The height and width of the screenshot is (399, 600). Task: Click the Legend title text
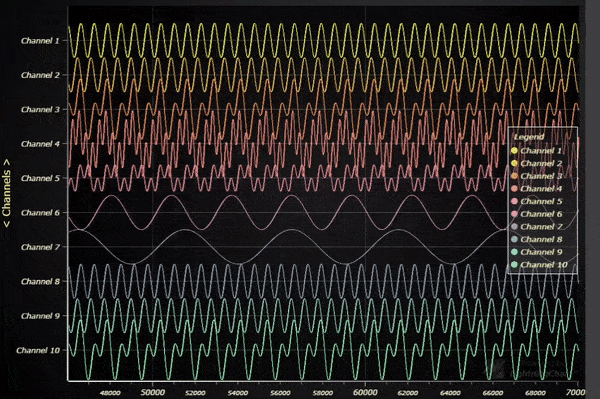(528, 137)
